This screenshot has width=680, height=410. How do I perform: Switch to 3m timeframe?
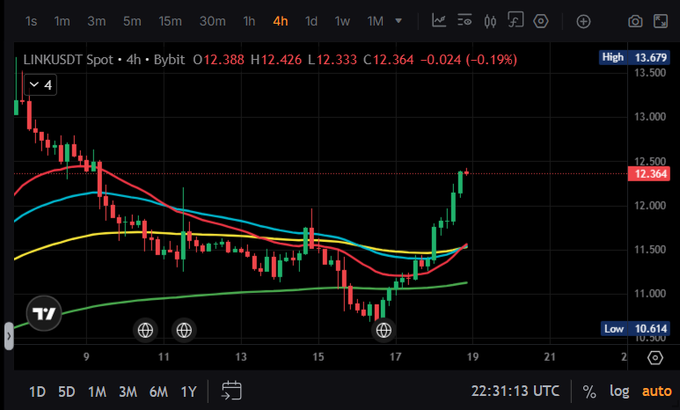point(96,21)
